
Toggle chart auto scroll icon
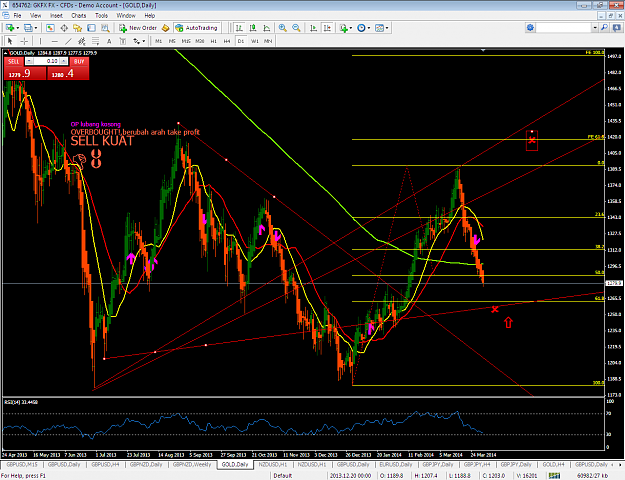point(314,28)
